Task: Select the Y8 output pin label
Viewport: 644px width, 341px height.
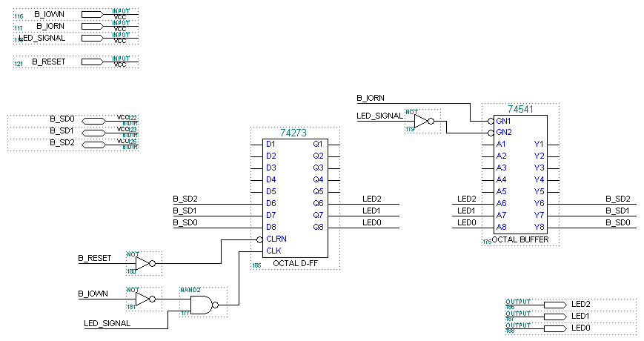Action: coord(540,227)
